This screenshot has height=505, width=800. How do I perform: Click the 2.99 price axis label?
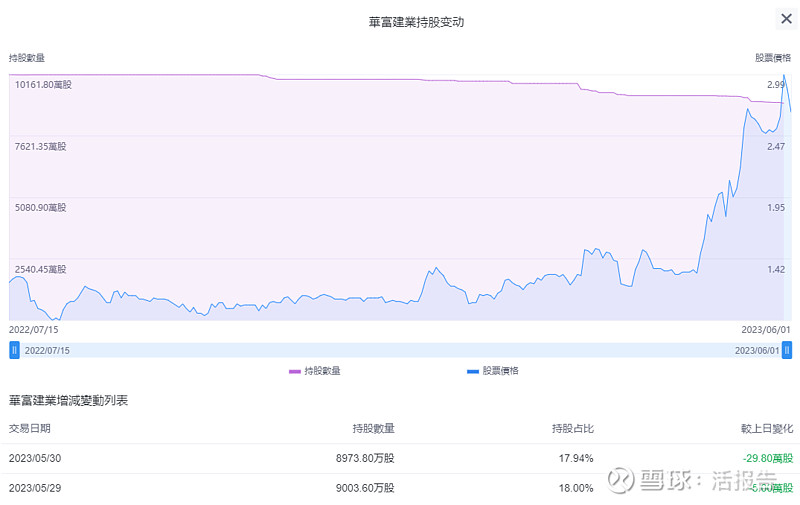tap(776, 85)
